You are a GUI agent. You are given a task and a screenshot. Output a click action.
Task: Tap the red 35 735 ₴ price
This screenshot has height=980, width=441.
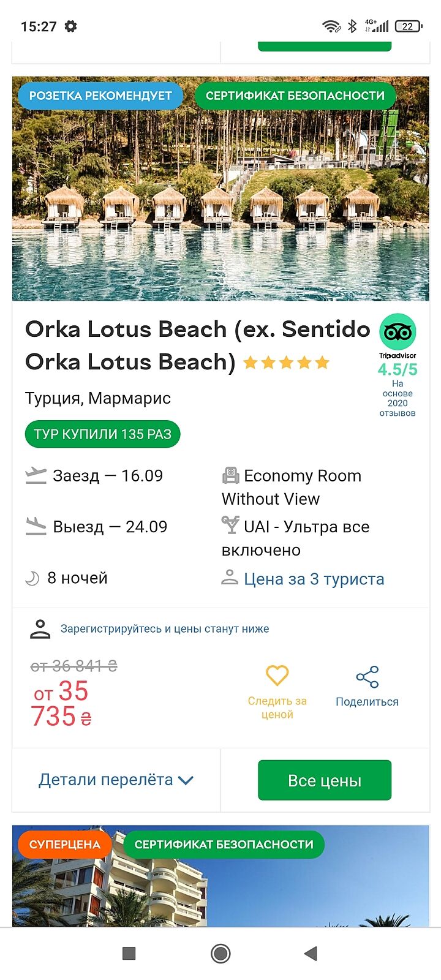coord(61,704)
